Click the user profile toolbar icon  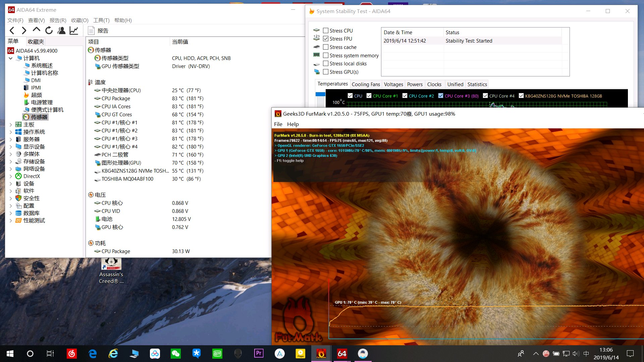[x=61, y=31]
